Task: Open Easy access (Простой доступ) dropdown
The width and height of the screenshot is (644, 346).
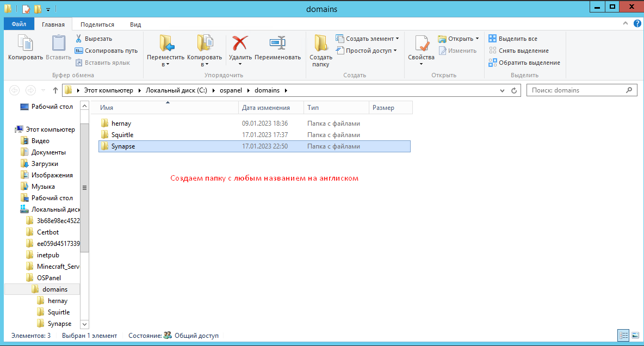Action: pyautogui.click(x=367, y=51)
